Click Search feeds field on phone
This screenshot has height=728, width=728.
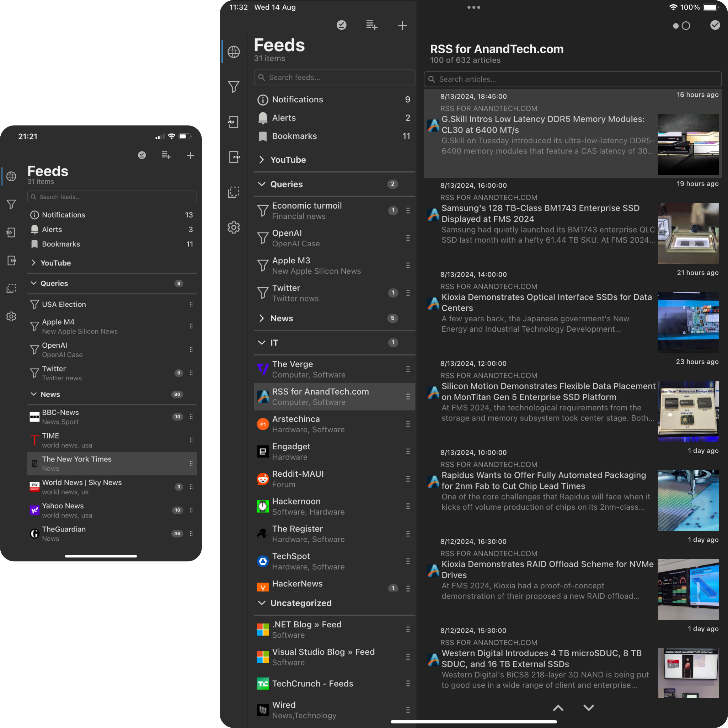tap(112, 197)
